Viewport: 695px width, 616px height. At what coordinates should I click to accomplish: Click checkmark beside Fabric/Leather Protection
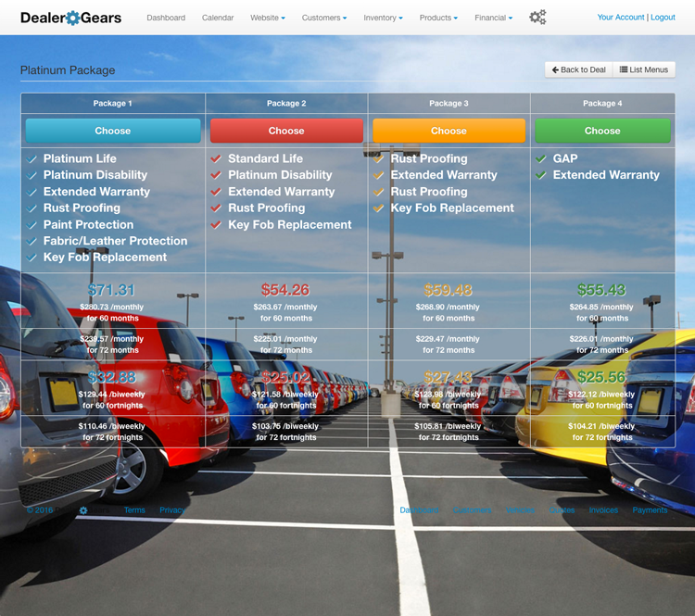(x=32, y=241)
